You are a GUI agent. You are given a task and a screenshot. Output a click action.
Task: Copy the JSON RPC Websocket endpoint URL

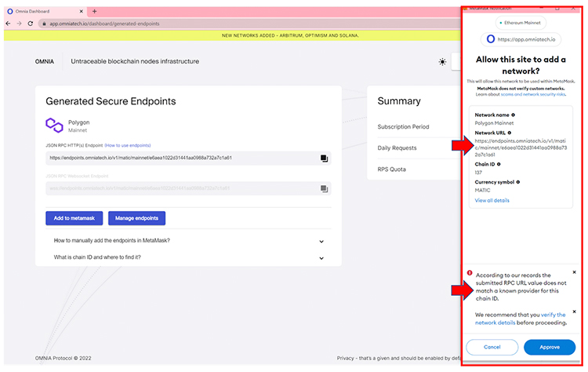point(324,188)
